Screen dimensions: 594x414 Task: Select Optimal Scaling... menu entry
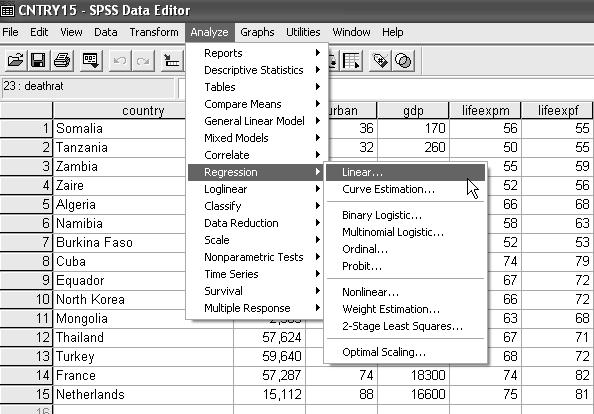pos(405,352)
